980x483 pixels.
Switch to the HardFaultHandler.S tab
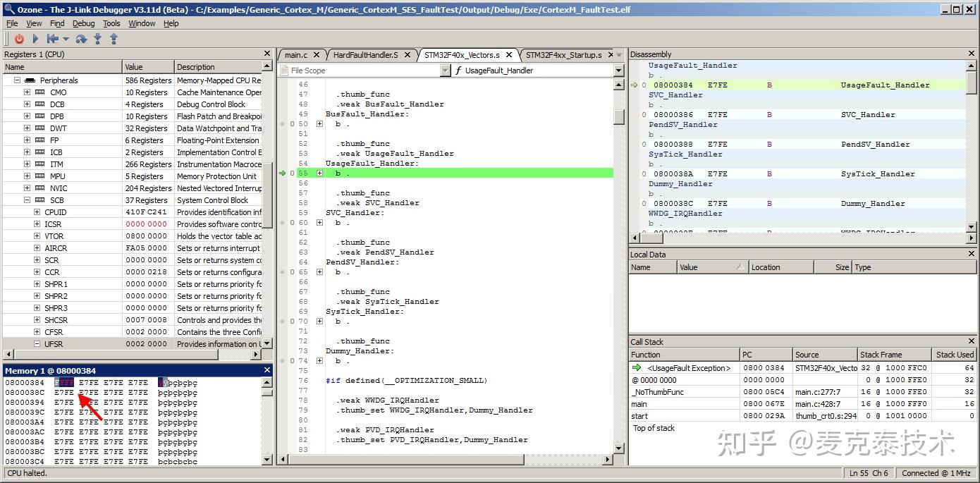365,55
